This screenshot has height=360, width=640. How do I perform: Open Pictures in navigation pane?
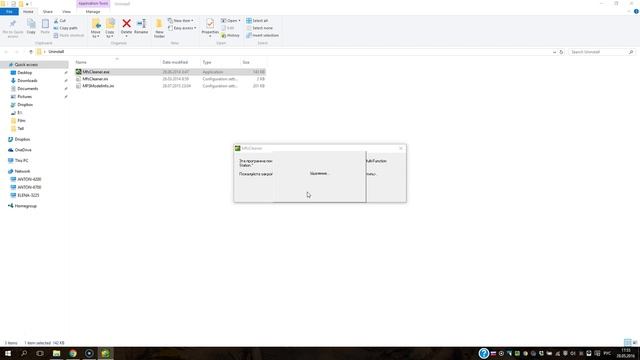click(x=24, y=97)
